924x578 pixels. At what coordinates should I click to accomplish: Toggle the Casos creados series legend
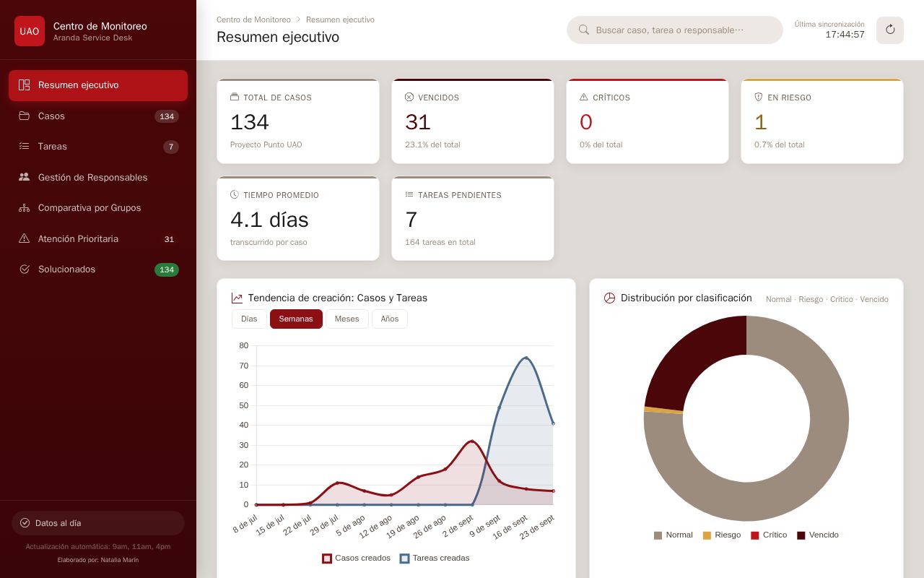point(357,558)
